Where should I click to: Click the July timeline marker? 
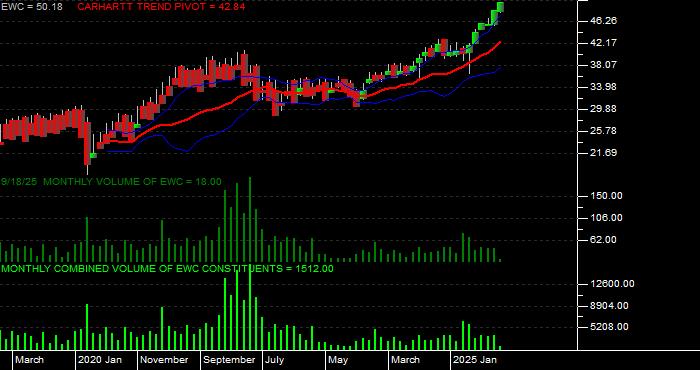coord(274,360)
